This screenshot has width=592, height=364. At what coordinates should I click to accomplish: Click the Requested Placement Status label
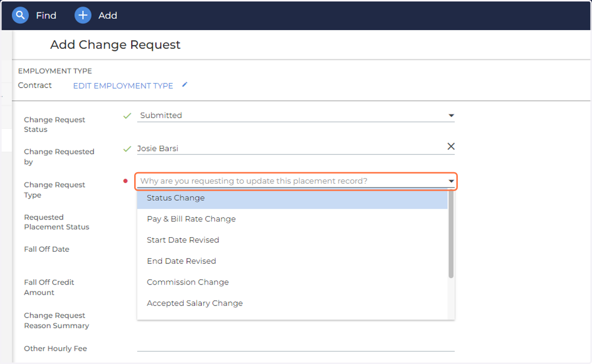[x=57, y=222]
